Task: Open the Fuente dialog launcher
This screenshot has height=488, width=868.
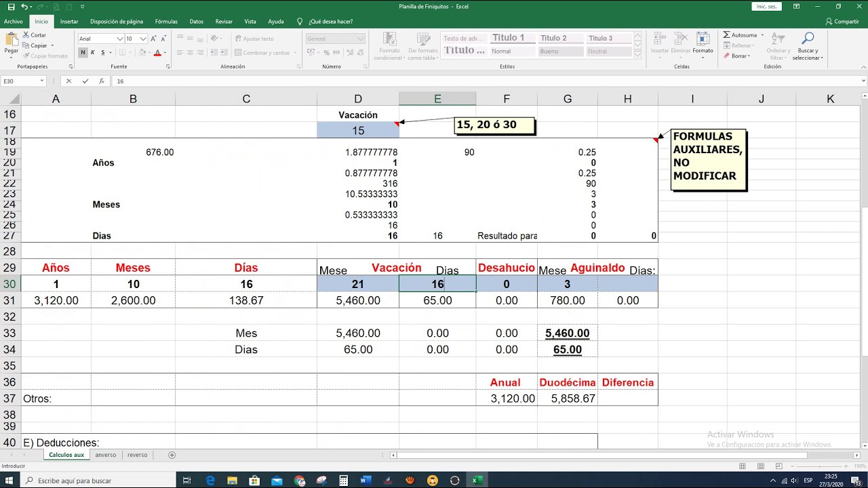Action: click(168, 66)
